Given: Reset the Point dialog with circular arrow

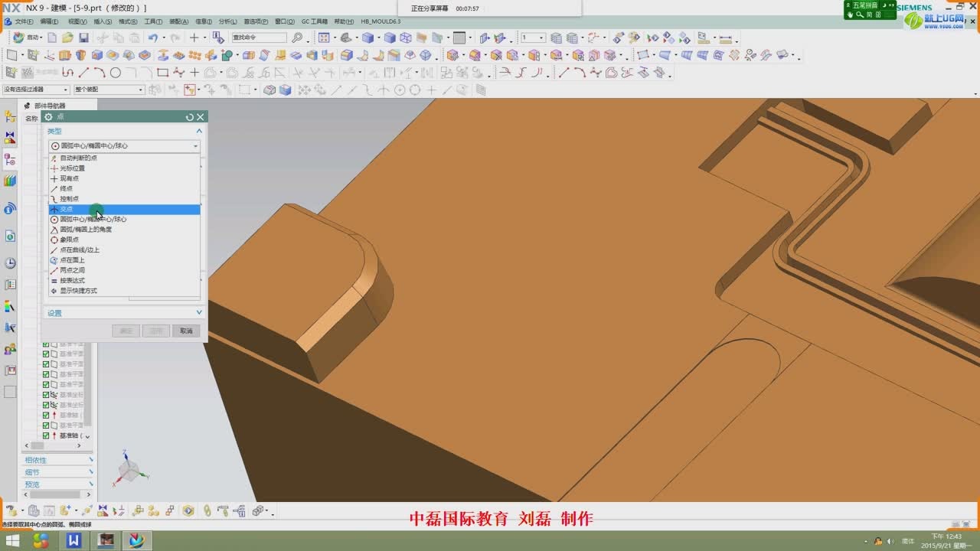Looking at the screenshot, I should (x=190, y=117).
